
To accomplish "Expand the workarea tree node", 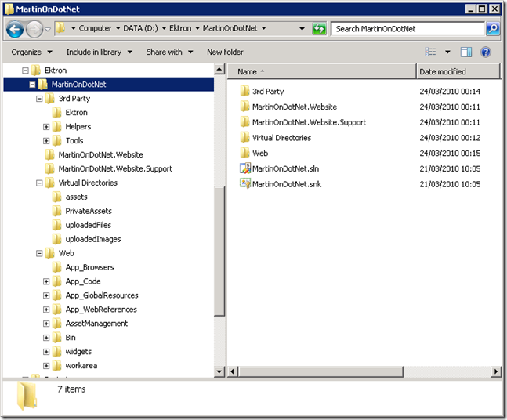I will pyautogui.click(x=46, y=366).
